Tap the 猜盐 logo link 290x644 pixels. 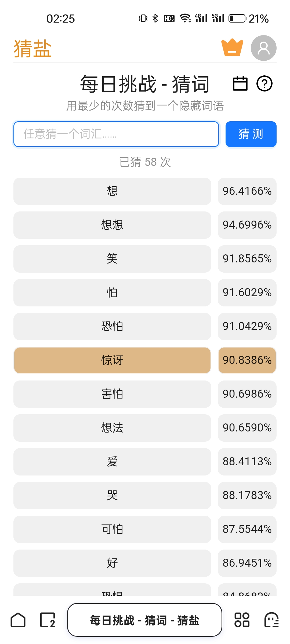tap(32, 49)
